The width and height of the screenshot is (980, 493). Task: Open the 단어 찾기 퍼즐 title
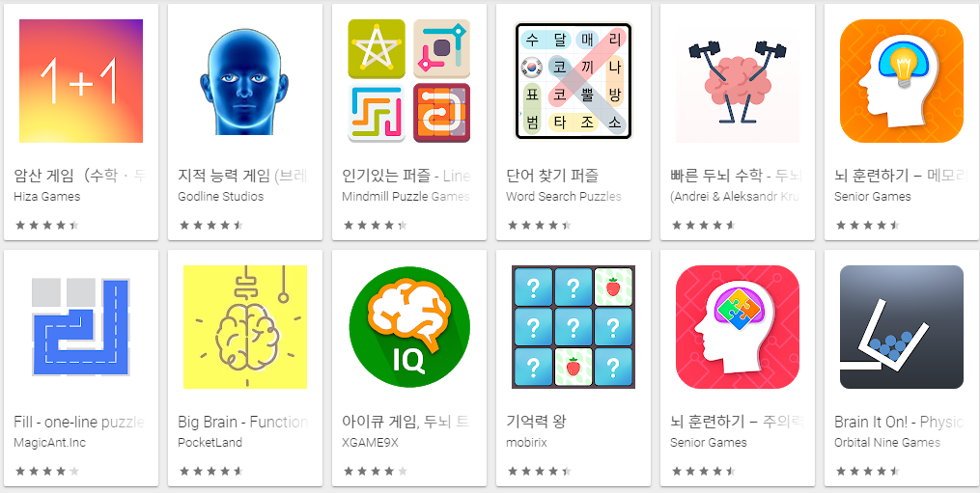point(552,177)
